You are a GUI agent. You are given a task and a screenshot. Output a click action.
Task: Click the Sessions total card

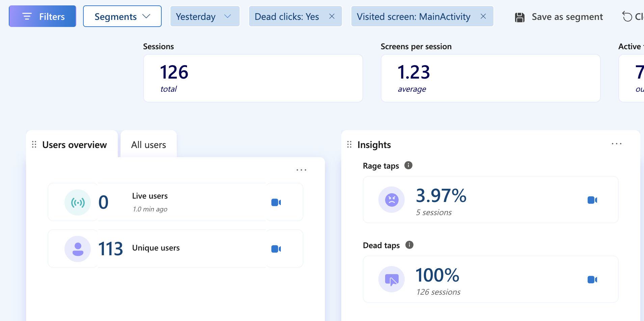(x=253, y=78)
